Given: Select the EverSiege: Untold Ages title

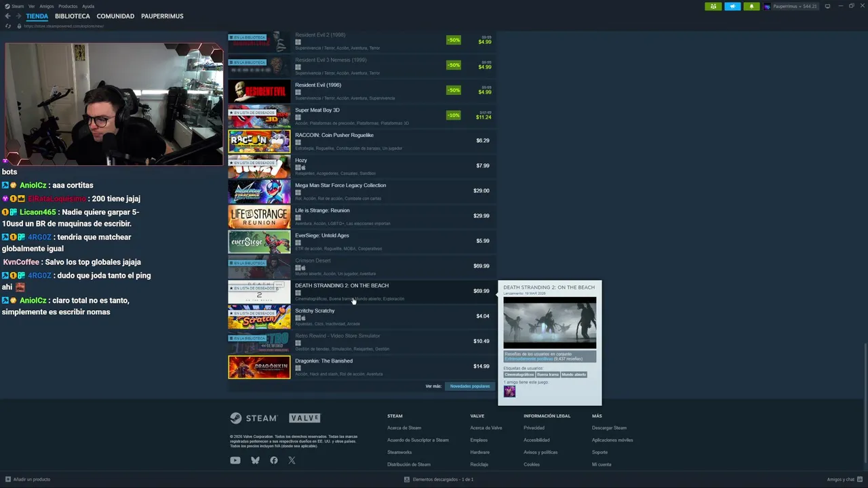Looking at the screenshot, I should (322, 235).
